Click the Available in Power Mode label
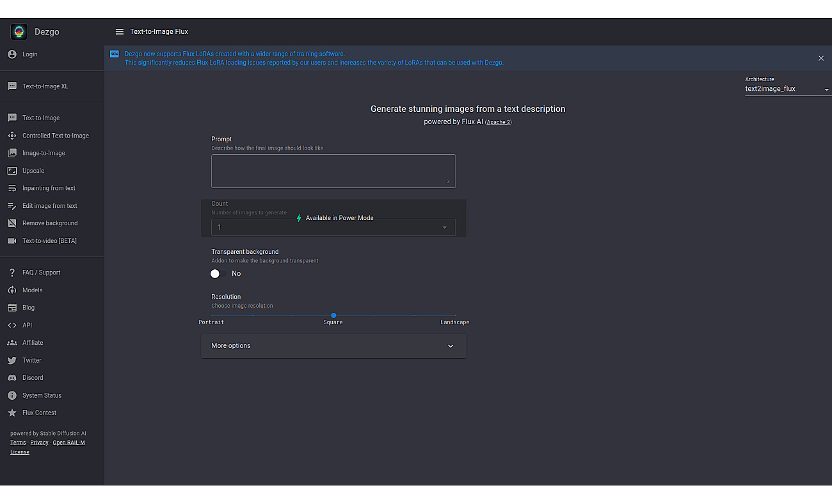The image size is (832, 504). click(x=339, y=218)
